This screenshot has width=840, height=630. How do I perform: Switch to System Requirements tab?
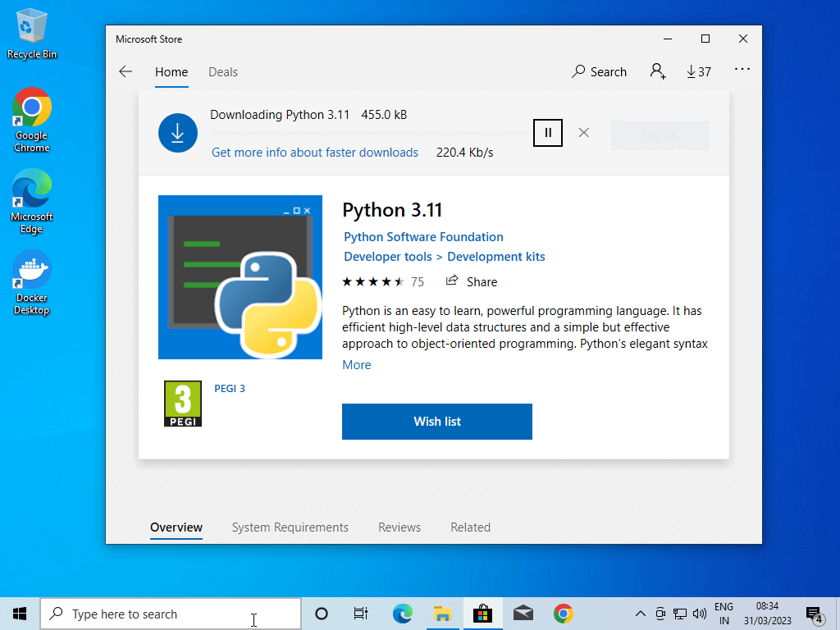pos(290,527)
